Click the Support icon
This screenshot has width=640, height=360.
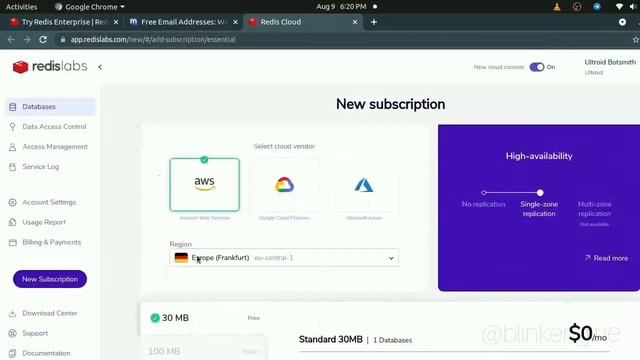point(13,333)
